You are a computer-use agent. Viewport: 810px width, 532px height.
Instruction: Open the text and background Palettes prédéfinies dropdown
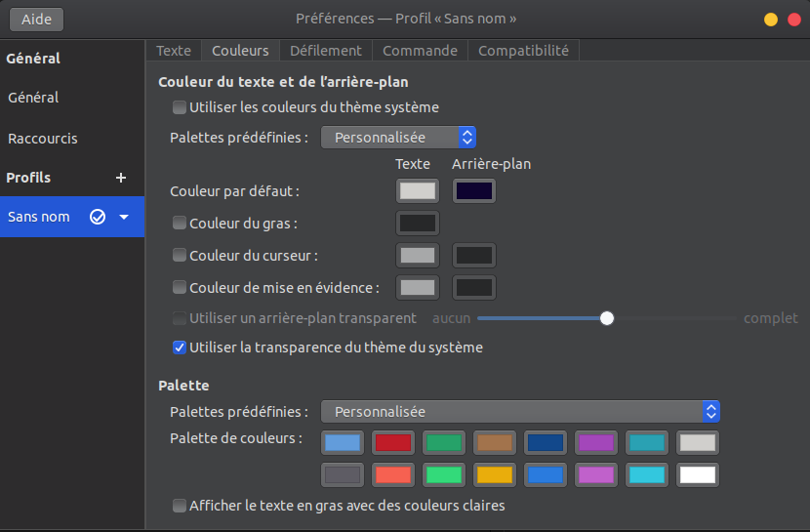click(x=398, y=138)
